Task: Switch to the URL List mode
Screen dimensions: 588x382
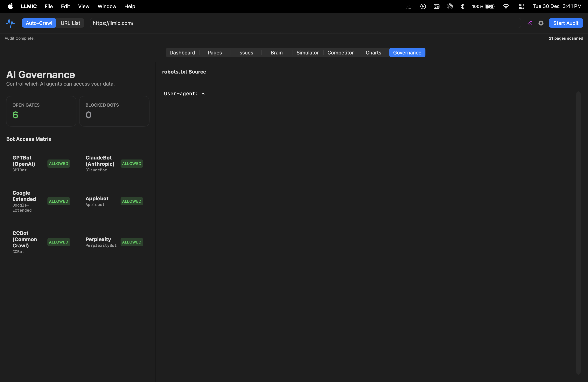Action: 70,23
